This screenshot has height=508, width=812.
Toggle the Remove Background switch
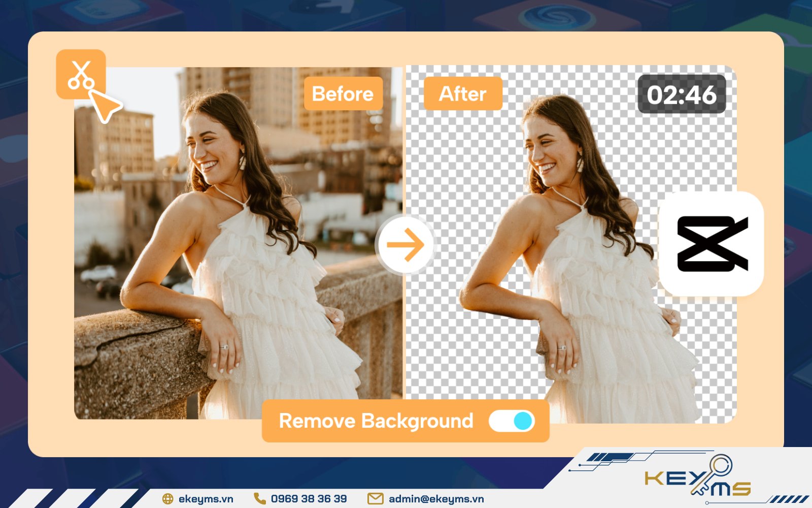coord(512,421)
